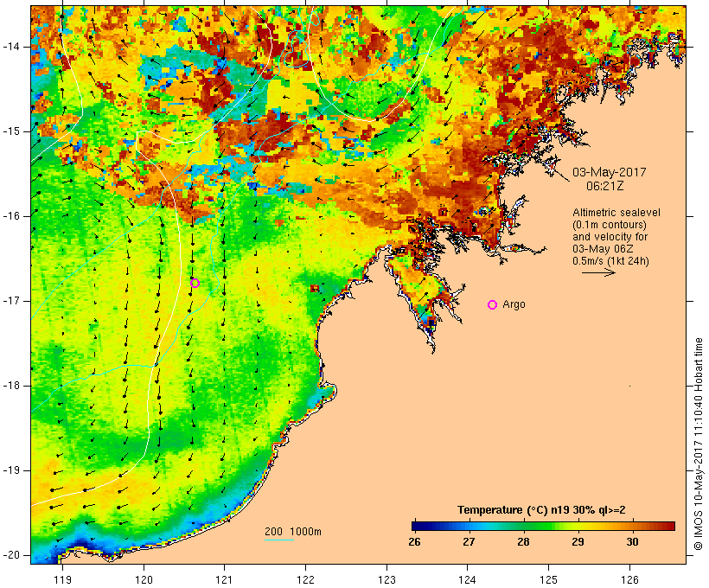
Task: Click the dark blue 26 degree colorbar end
Action: coord(417,526)
